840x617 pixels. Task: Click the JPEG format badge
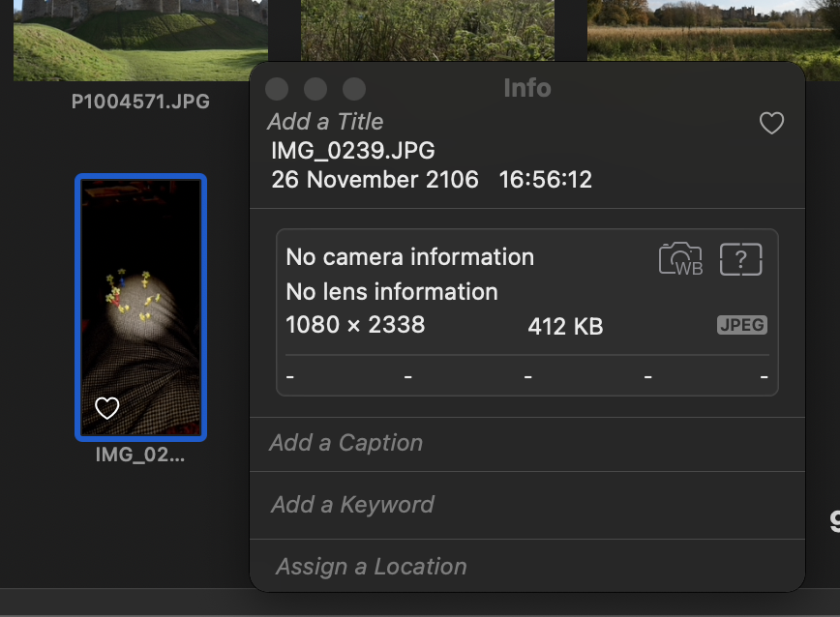(741, 325)
